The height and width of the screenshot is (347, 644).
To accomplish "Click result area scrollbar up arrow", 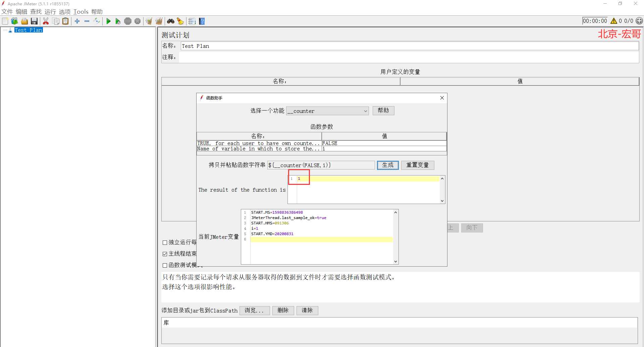I will click(x=442, y=179).
